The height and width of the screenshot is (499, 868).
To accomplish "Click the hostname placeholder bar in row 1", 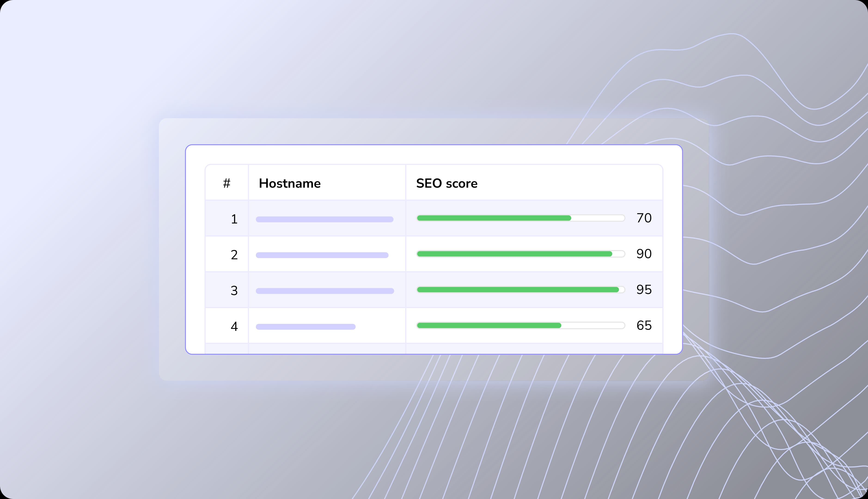I will click(x=325, y=219).
